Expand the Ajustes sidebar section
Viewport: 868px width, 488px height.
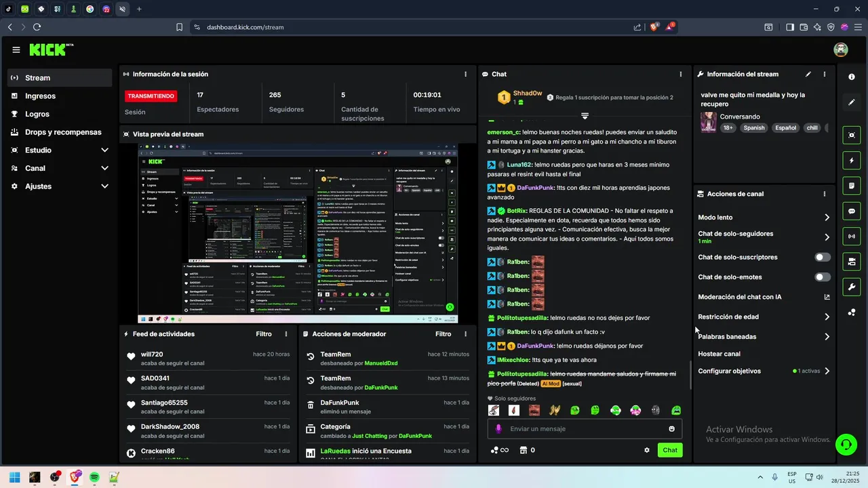tap(60, 186)
